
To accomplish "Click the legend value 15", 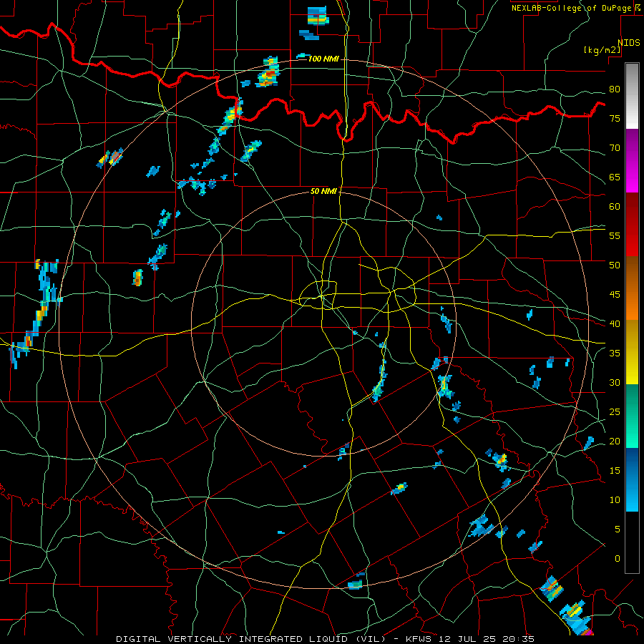I will 615,471.
